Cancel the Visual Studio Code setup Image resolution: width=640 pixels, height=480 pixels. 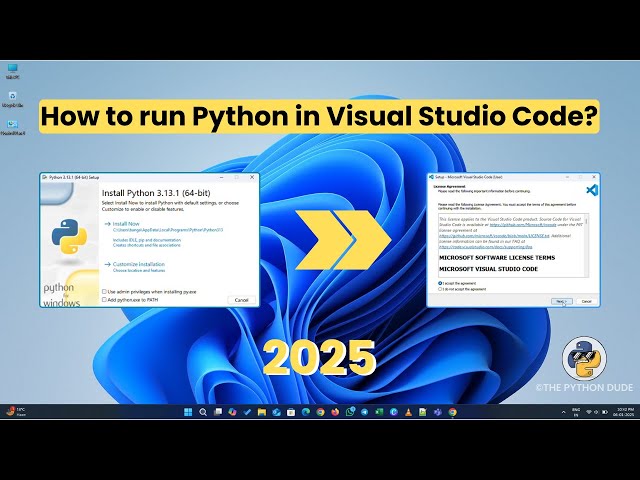[586, 301]
